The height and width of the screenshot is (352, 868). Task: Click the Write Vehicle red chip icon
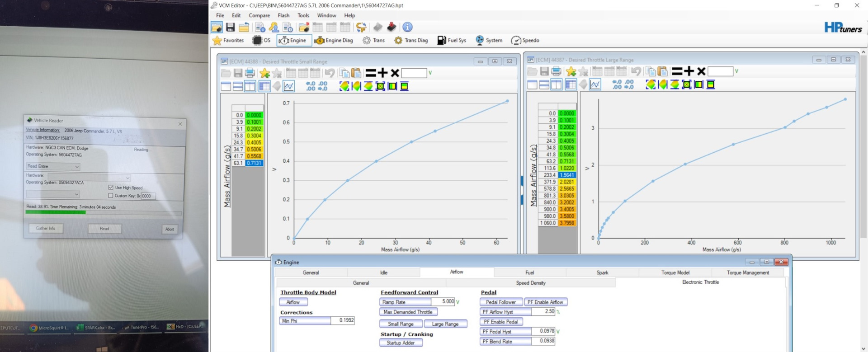(x=392, y=27)
